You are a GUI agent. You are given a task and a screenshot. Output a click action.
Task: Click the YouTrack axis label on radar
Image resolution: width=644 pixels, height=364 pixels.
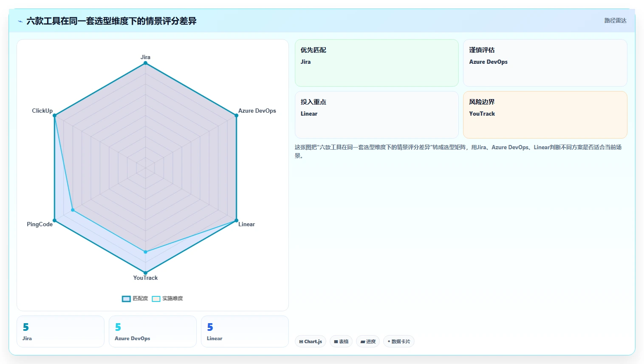[145, 278]
